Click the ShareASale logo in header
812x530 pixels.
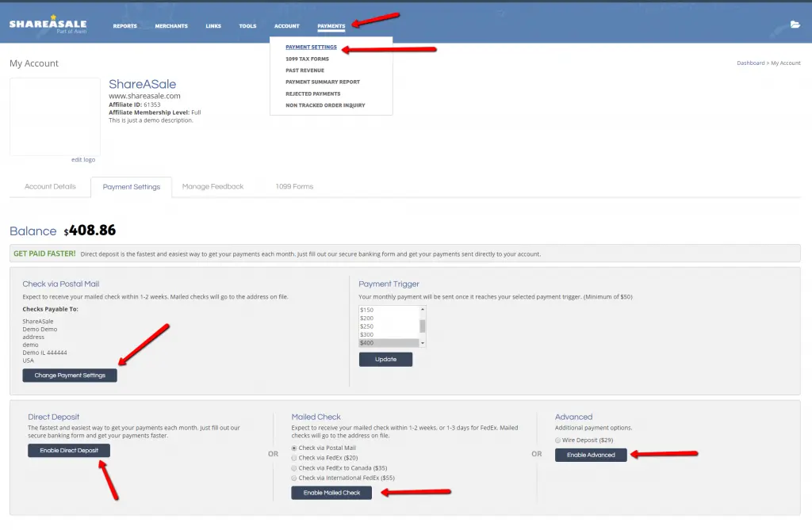[x=48, y=25]
